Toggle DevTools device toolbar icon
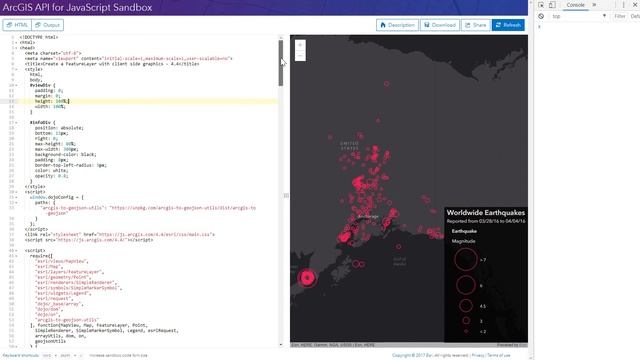 pos(552,5)
